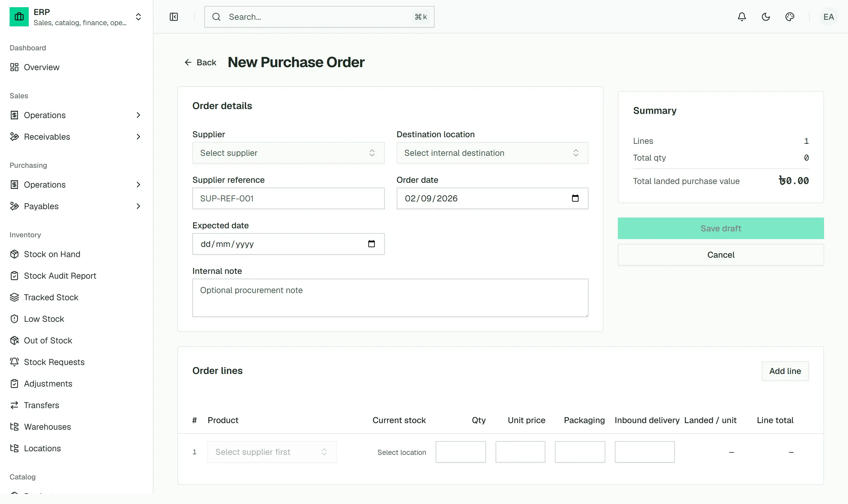This screenshot has width=848, height=504.
Task: Click the Stock Requests bell icon
Action: point(14,362)
